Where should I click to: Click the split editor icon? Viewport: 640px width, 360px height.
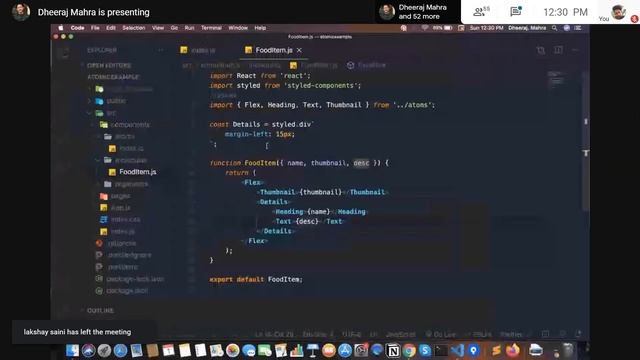(x=558, y=50)
